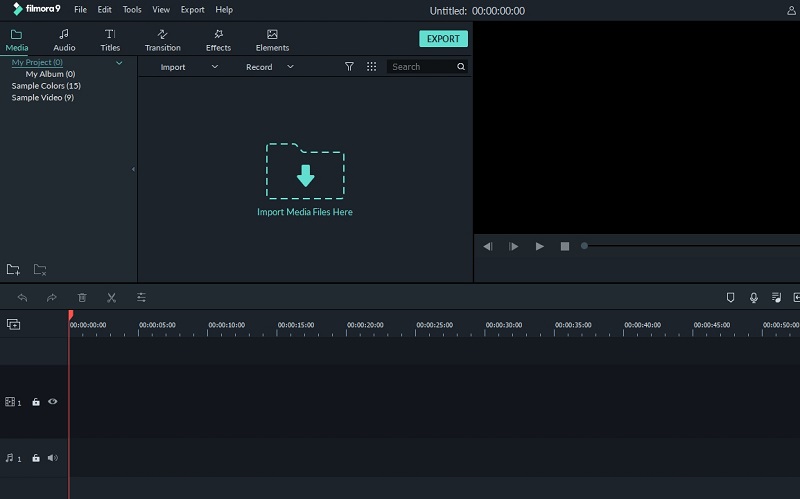The height and width of the screenshot is (499, 800).
Task: Switch to the Transition tab
Action: point(163,40)
